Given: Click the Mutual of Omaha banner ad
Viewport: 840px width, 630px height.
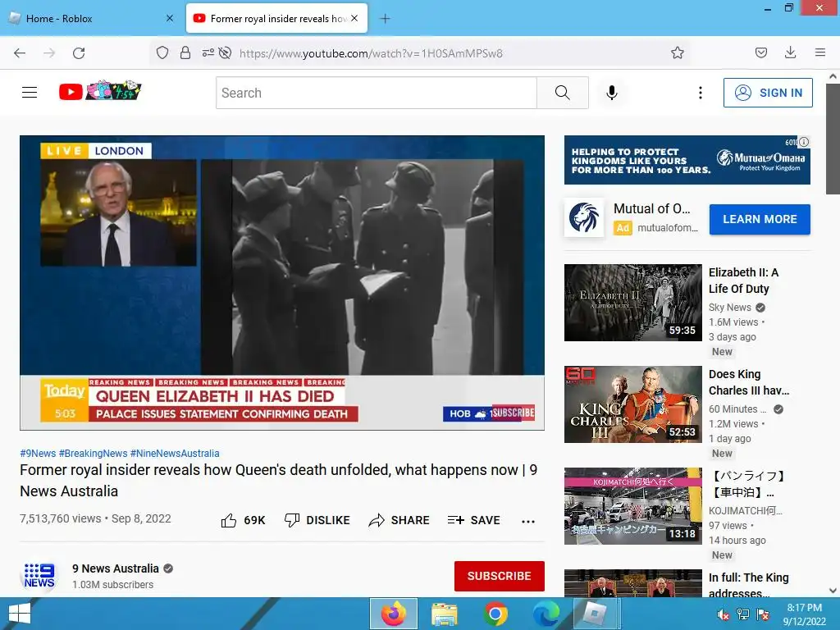Looking at the screenshot, I should (687, 160).
